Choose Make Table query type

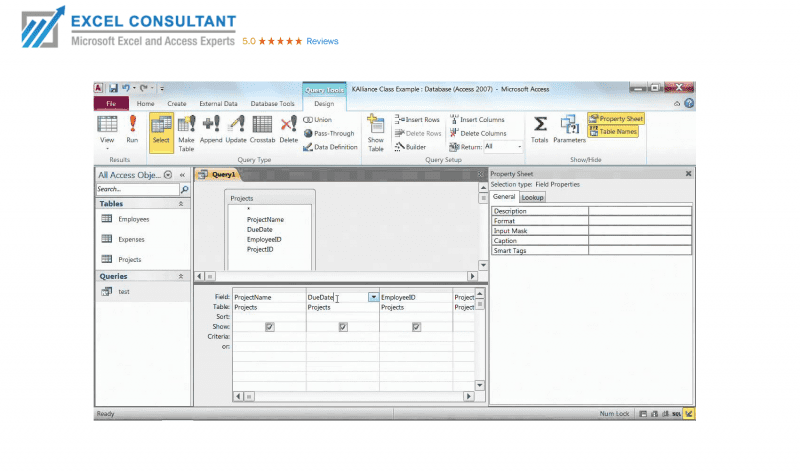coord(186,133)
